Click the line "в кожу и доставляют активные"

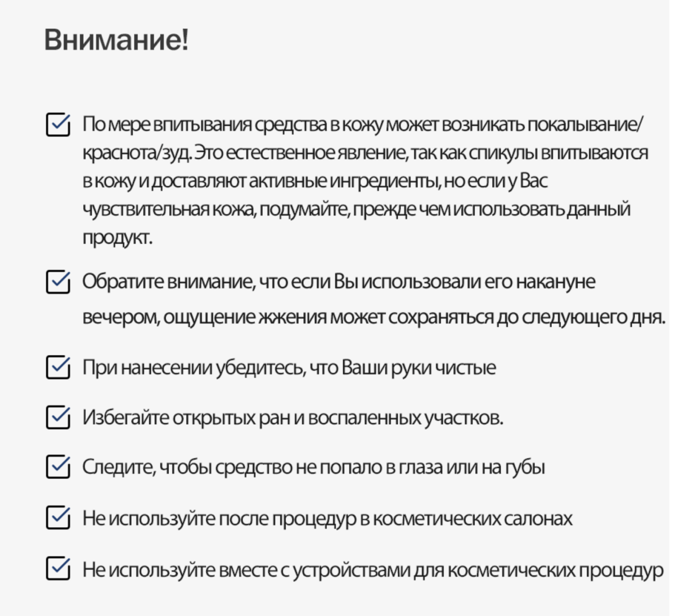point(315,181)
